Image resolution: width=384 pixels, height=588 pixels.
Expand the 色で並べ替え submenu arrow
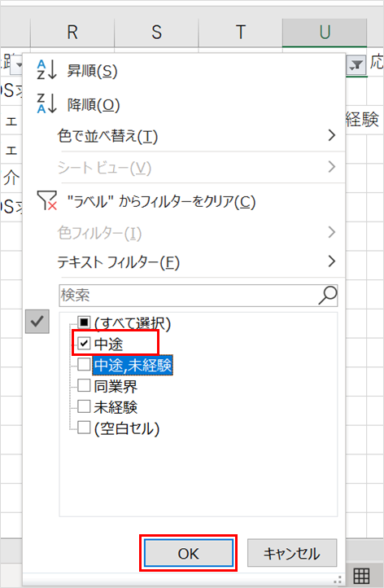pos(331,135)
